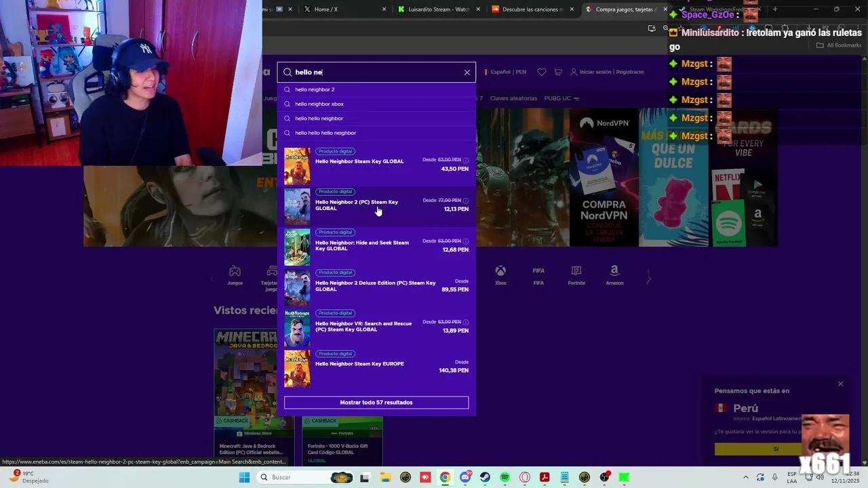Image resolution: width=868 pixels, height=488 pixels.
Task: Select suggestion 'hello neighbor xbox'
Action: click(376, 104)
